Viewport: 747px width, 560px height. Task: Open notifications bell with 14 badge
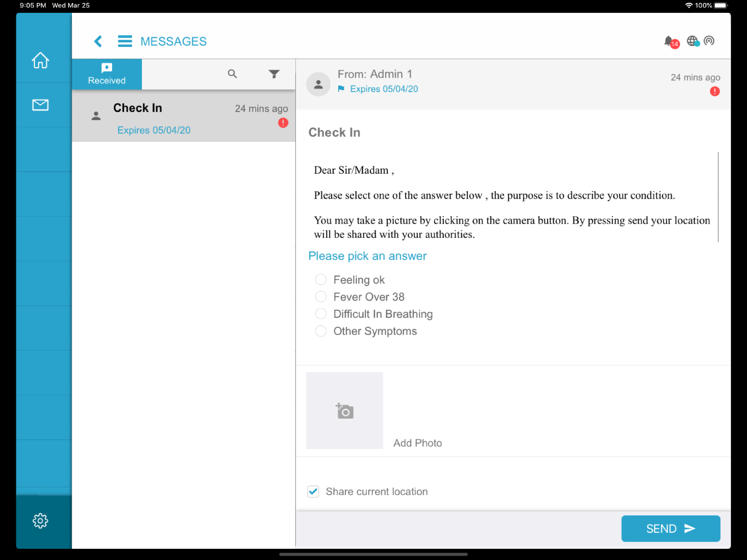[x=670, y=41]
